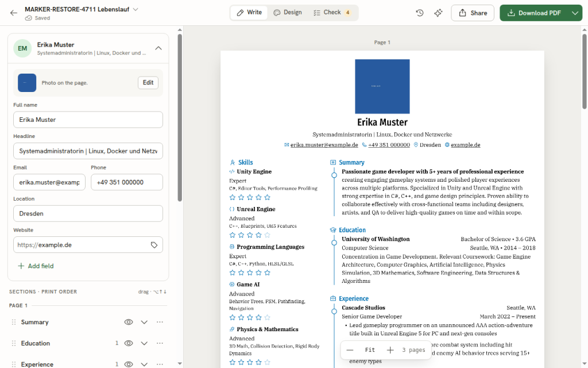Open Download PDF options arrow
Screen dimensions: 588x368
click(575, 13)
